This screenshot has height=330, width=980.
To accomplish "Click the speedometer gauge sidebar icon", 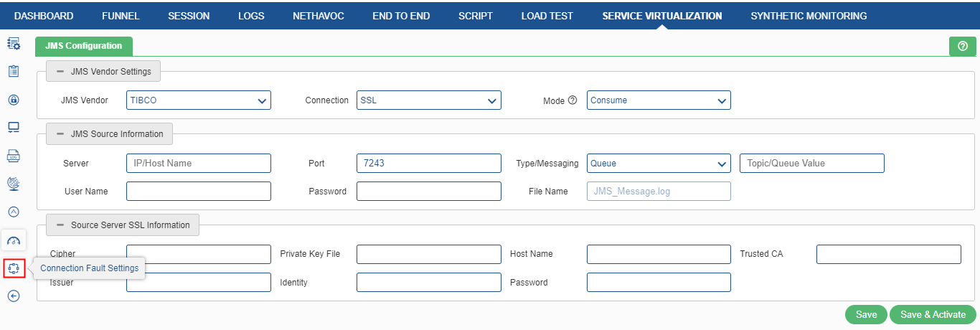I will (14, 240).
